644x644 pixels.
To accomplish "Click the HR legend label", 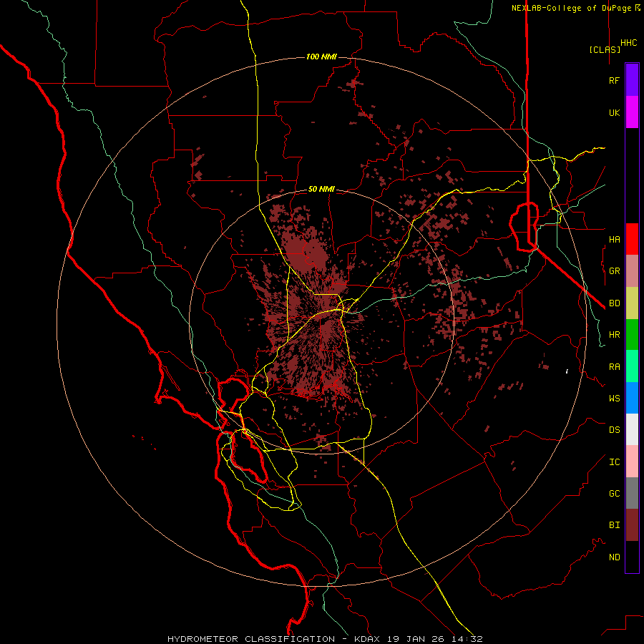I will click(x=614, y=335).
